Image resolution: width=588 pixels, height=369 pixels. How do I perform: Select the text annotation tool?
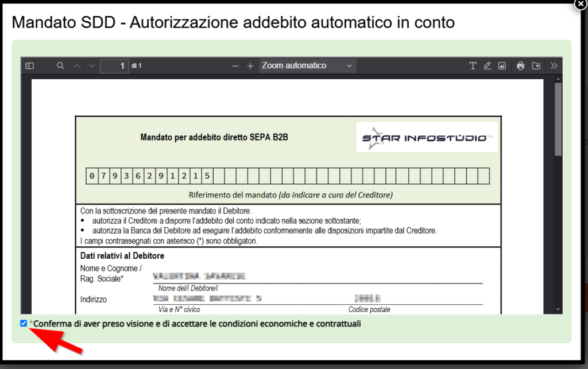coord(473,66)
